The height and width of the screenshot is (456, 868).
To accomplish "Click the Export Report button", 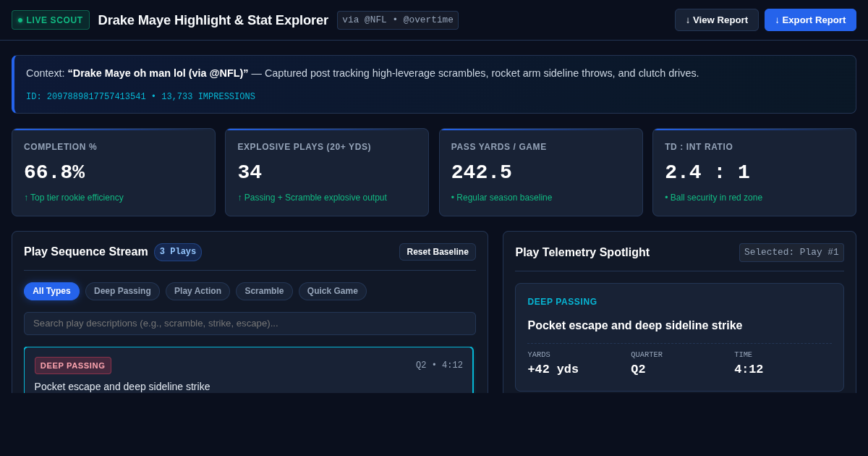I will pyautogui.click(x=810, y=20).
